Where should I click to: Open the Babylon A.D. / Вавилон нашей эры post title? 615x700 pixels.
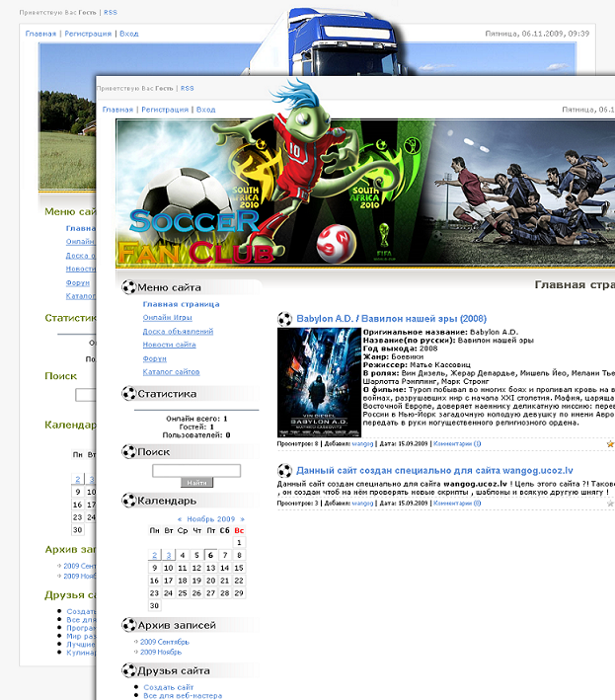[x=391, y=319]
